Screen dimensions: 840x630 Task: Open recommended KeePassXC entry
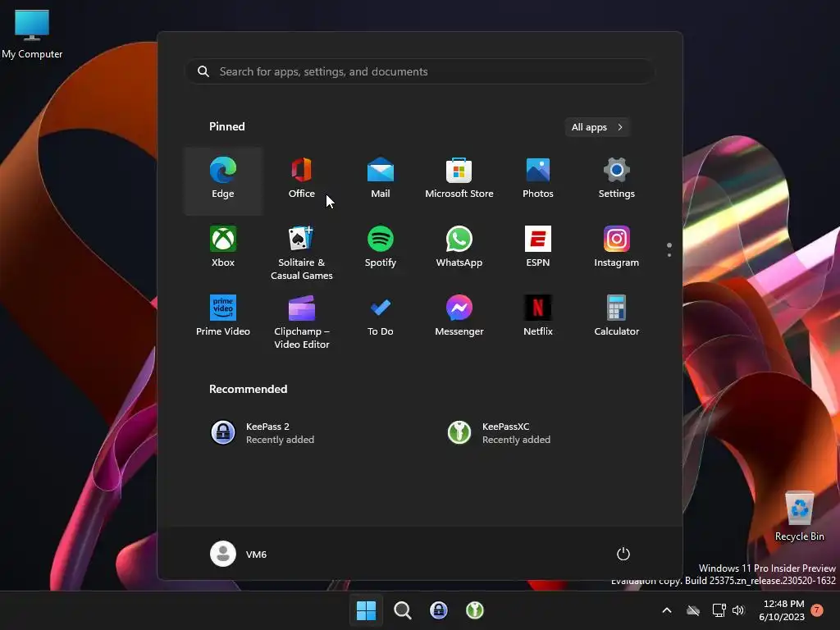pos(538,433)
